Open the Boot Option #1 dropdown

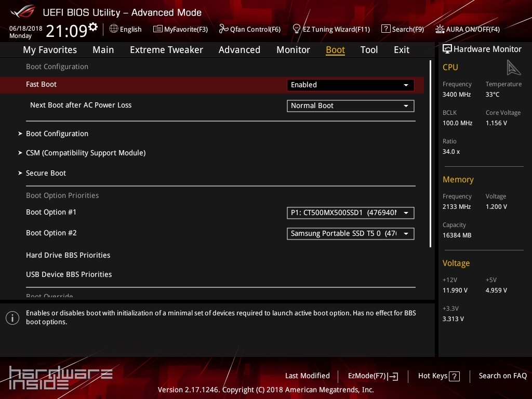(x=351, y=212)
